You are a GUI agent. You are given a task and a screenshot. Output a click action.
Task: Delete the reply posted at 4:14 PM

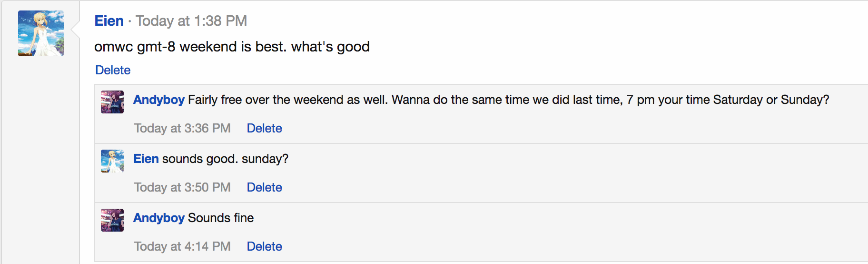[x=264, y=246]
